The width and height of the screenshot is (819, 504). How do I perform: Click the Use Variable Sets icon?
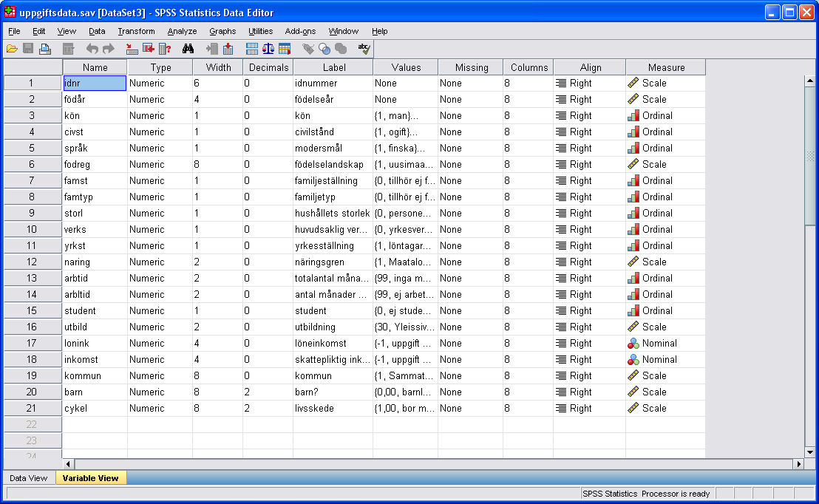(x=324, y=49)
